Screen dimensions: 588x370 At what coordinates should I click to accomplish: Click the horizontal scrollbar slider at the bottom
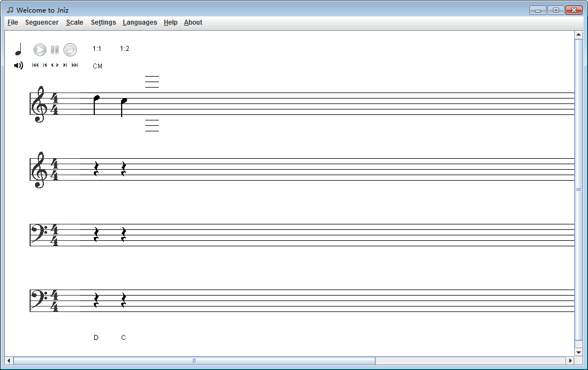(195, 361)
